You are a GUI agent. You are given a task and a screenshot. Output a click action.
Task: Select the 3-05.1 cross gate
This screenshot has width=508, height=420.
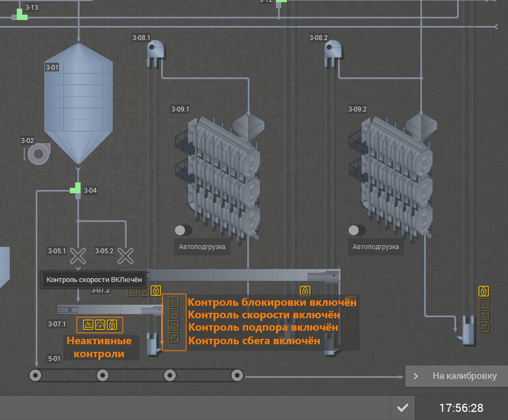[x=78, y=255]
